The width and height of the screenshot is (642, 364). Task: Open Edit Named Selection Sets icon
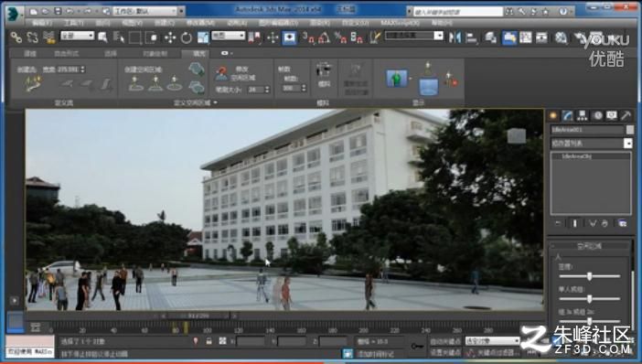coord(375,37)
